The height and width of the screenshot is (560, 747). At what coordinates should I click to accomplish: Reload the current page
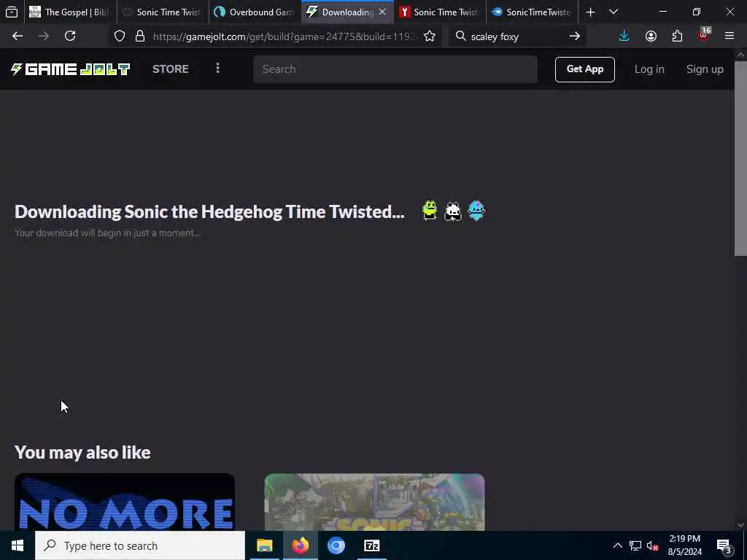[x=70, y=36]
